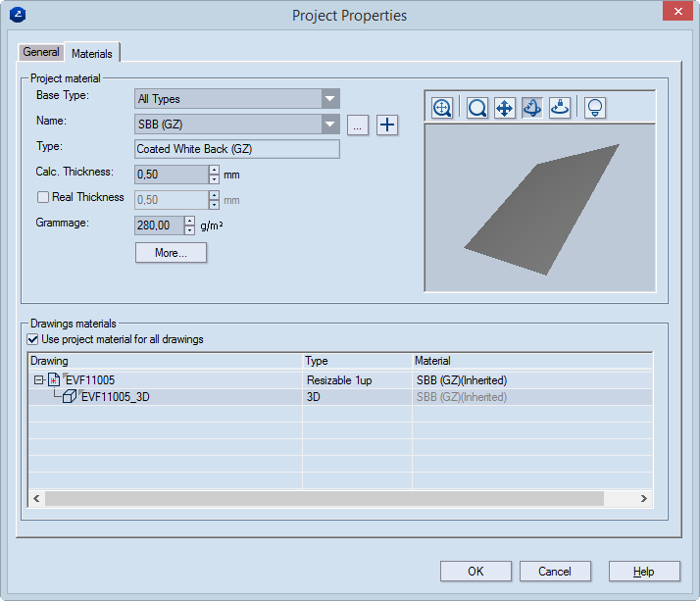Select the EVF11005_3D drawing row
The width and height of the screenshot is (700, 601).
(x=340, y=397)
